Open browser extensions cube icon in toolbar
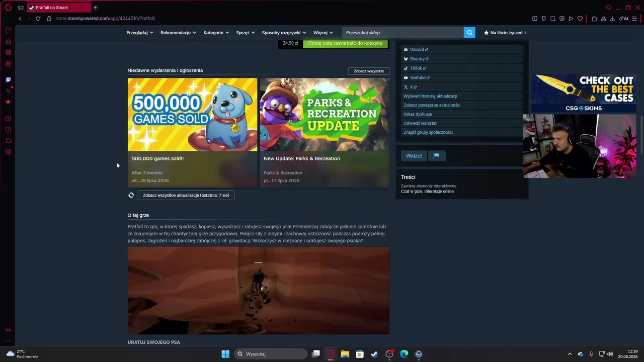 [594, 19]
